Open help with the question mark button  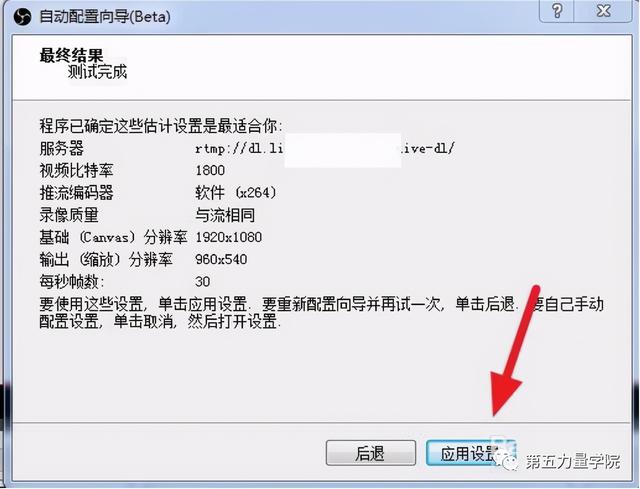(x=557, y=11)
